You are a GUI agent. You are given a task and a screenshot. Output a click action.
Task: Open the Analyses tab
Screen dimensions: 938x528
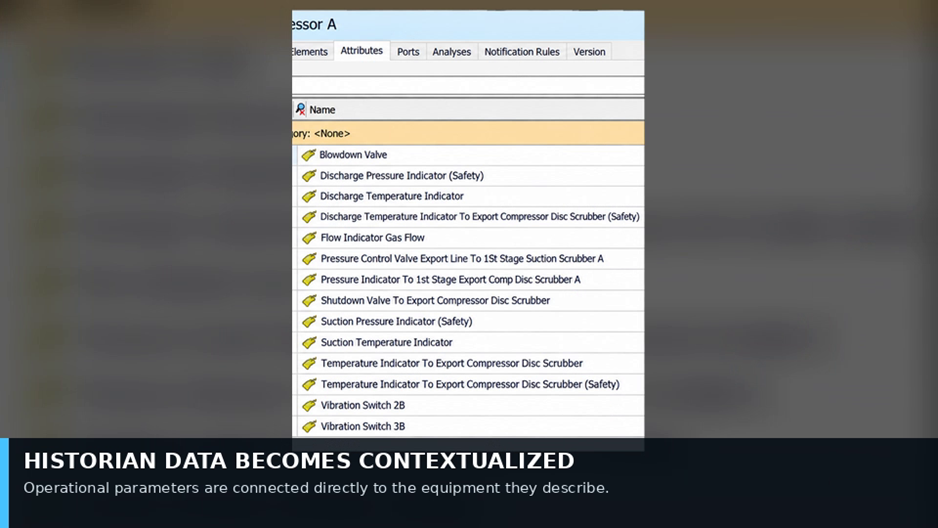452,52
